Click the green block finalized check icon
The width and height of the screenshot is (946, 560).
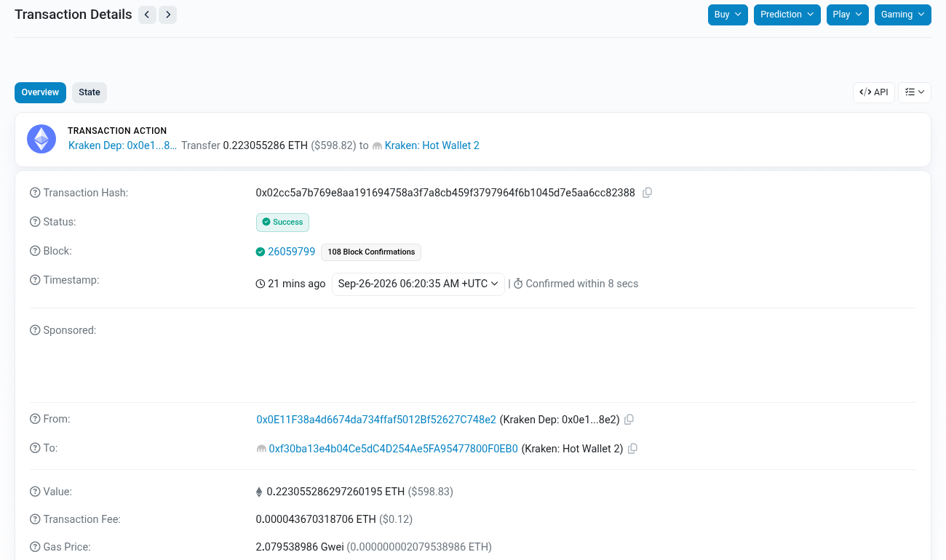261,252
